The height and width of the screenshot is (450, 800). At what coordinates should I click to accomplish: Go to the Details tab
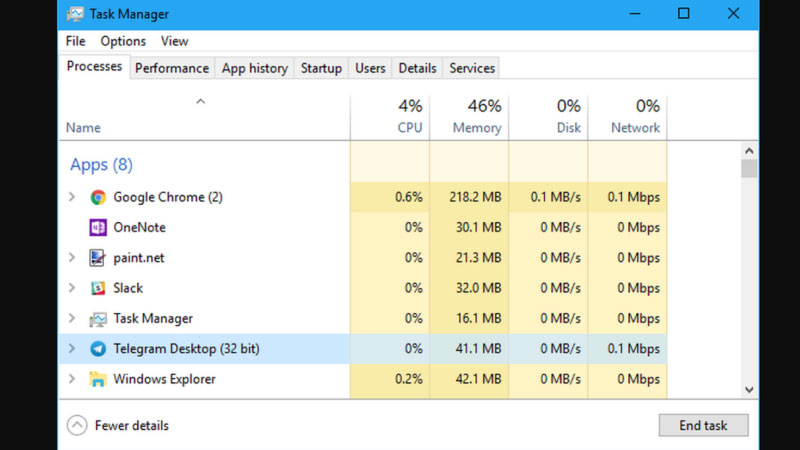[x=417, y=68]
